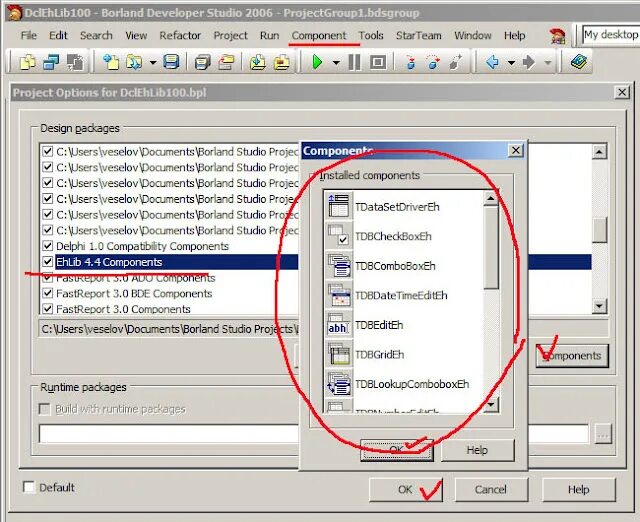Open the Refactor menu
The image size is (640, 522).
180,36
